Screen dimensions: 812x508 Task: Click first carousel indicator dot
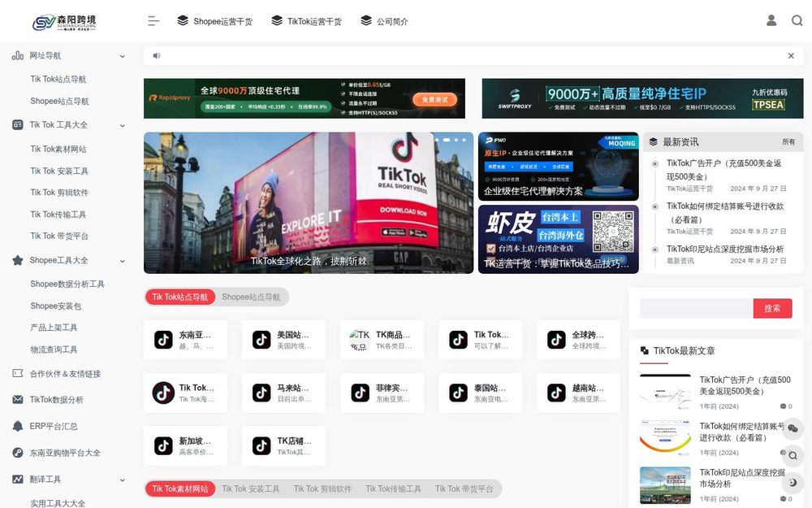click(x=438, y=140)
